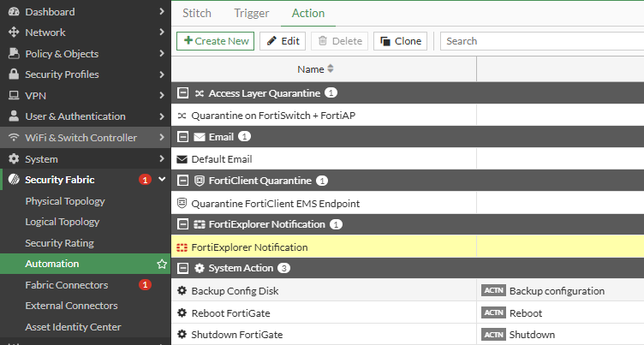The image size is (644, 345).
Task: Select the Shutdown FortiGate row
Action: [408, 335]
